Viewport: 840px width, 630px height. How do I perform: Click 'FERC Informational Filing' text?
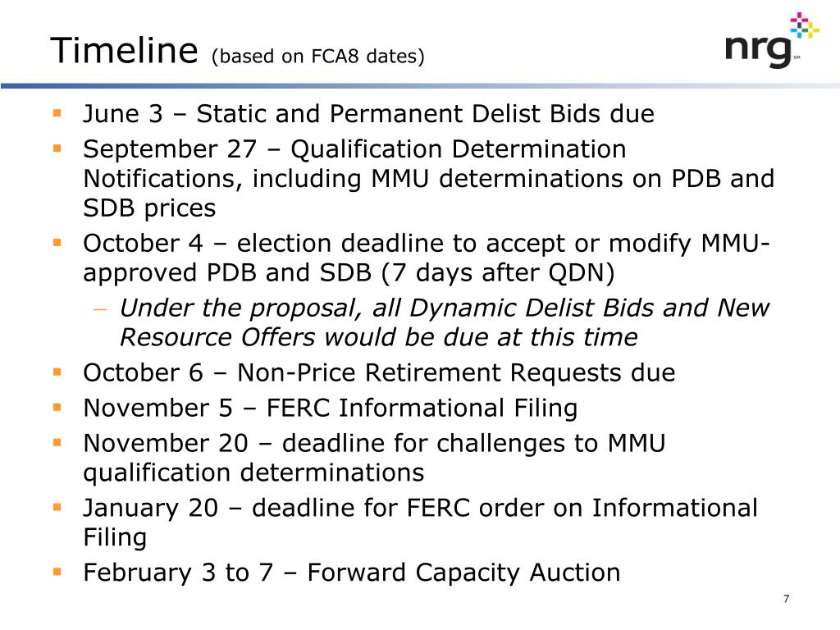(x=422, y=408)
